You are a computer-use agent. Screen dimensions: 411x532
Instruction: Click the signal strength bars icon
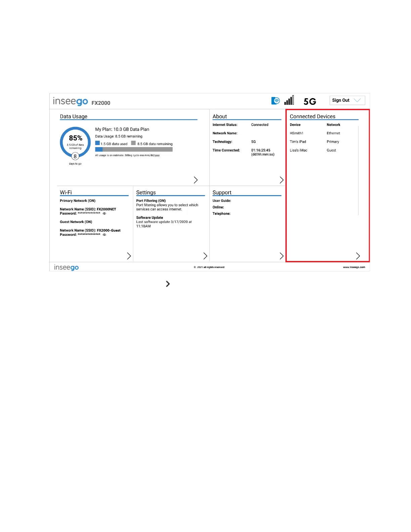(x=289, y=100)
